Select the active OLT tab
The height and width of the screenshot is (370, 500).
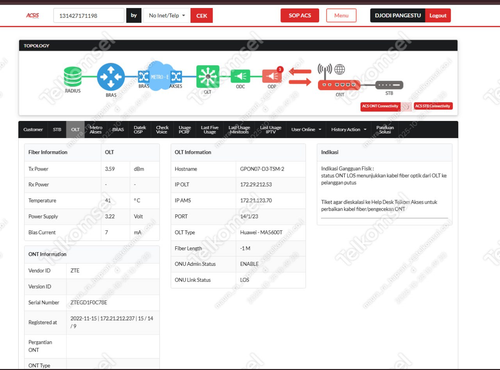(75, 129)
